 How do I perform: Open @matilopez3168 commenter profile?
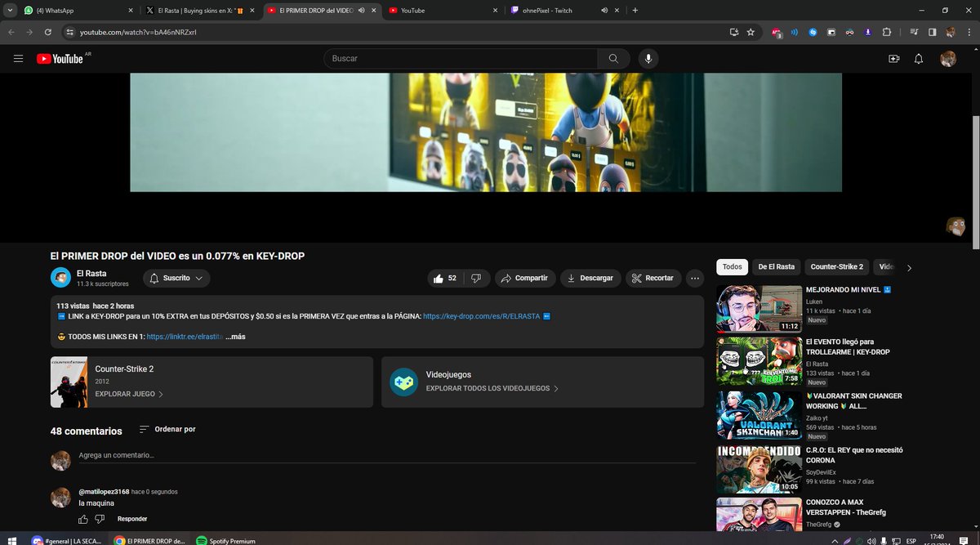104,492
